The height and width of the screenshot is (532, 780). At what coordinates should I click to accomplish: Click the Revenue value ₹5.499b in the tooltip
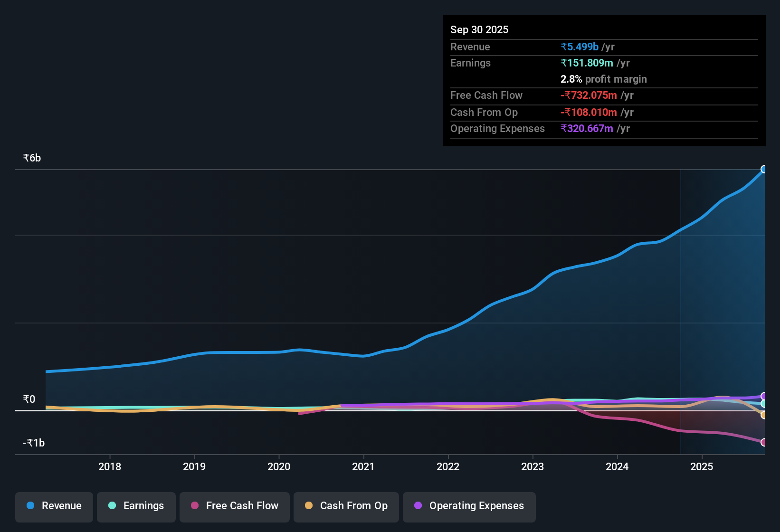(579, 47)
